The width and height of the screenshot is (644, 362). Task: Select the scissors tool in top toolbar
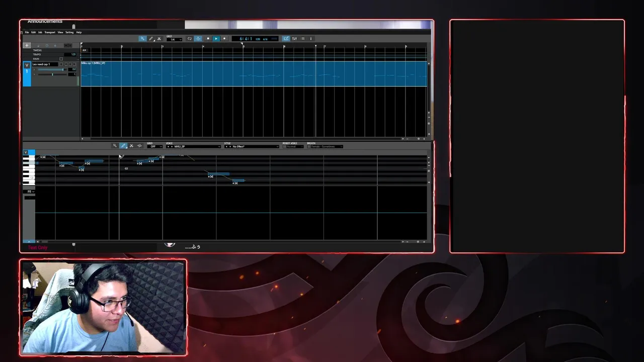(159, 39)
